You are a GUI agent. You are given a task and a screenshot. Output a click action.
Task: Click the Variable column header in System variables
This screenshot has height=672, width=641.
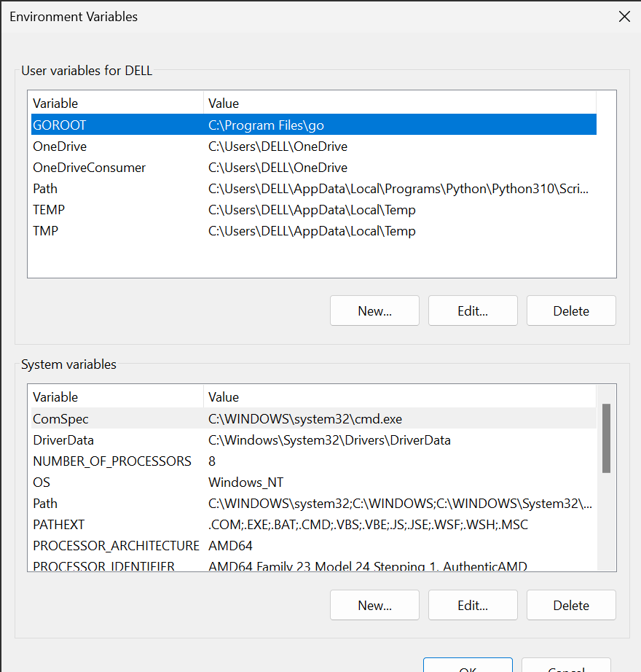117,396
